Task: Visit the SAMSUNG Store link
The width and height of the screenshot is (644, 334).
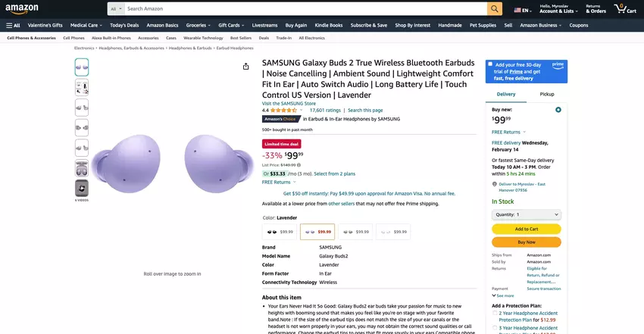Action: (289, 103)
